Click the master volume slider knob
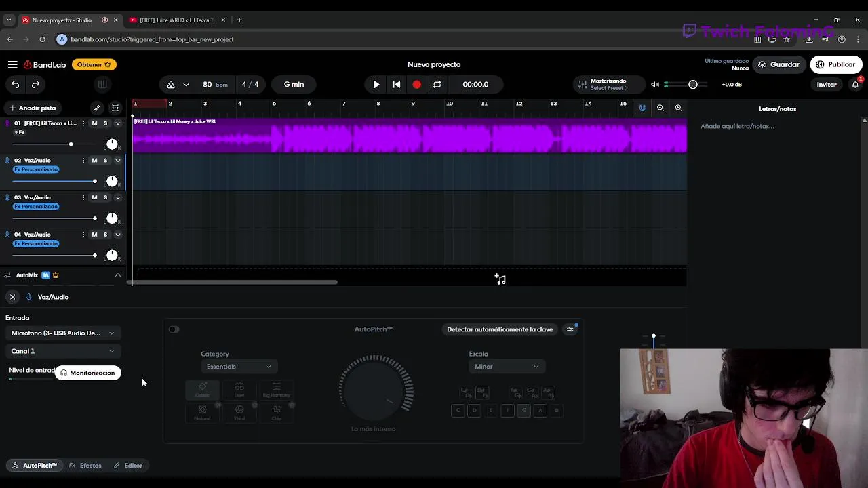Screen dimensions: 868x488 click(693, 85)
